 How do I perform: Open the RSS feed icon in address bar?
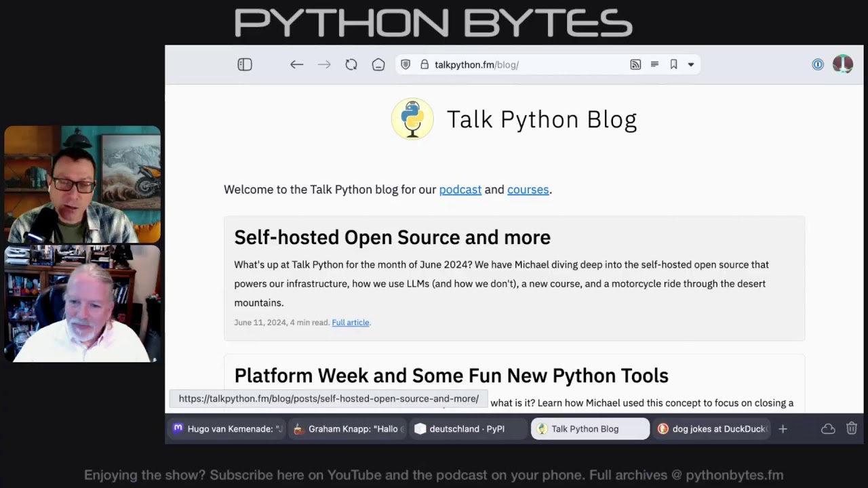(635, 64)
